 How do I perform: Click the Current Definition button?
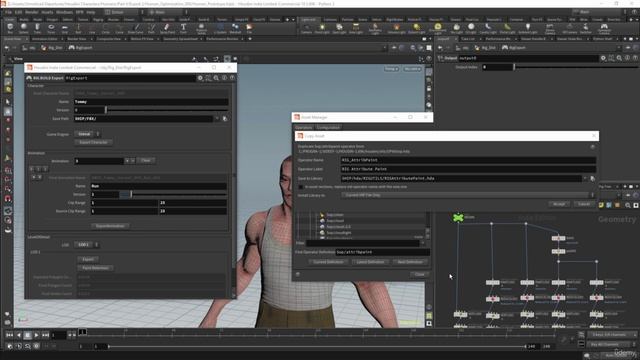click(328, 262)
